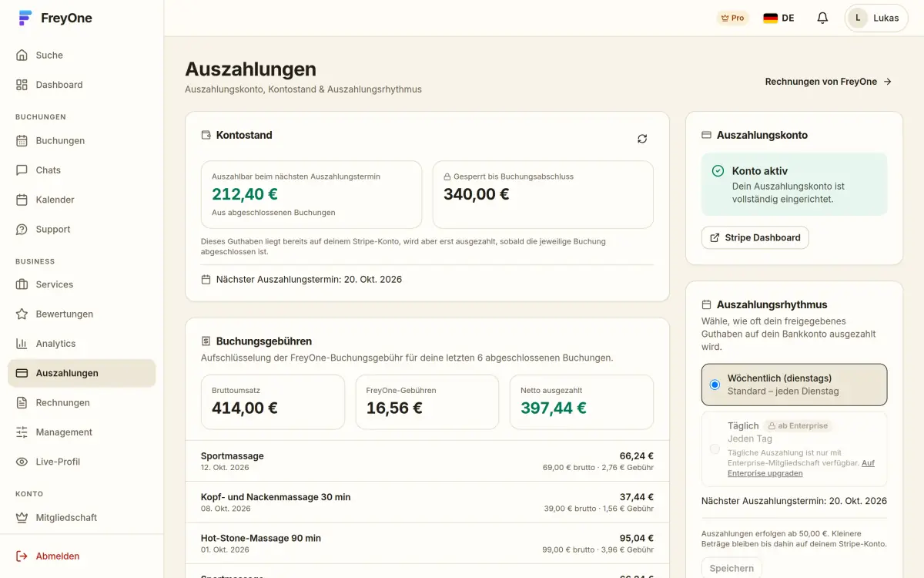Click the Rechnungen document icon
The width and height of the screenshot is (924, 578).
tap(22, 403)
